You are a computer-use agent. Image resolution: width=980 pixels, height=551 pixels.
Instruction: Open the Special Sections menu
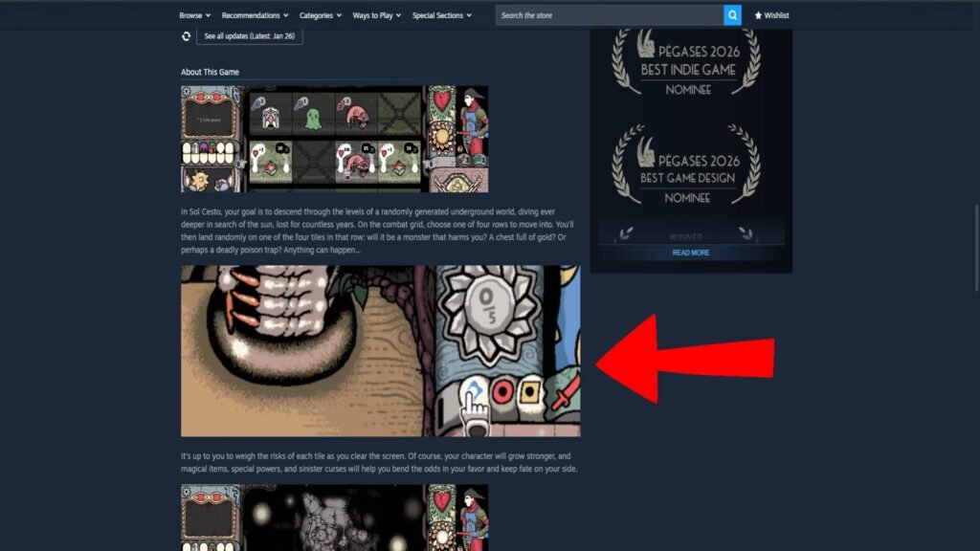click(441, 15)
